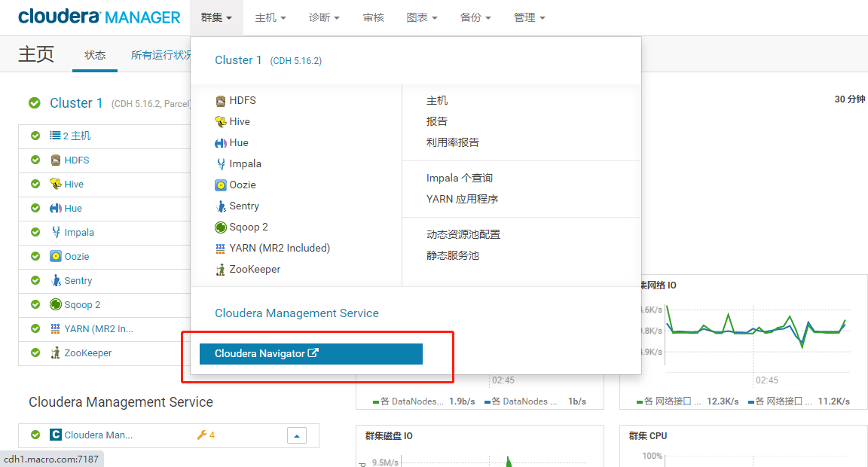Click green health check on Oozie row
Viewport: 868px width, 467px height.
[x=35, y=256]
